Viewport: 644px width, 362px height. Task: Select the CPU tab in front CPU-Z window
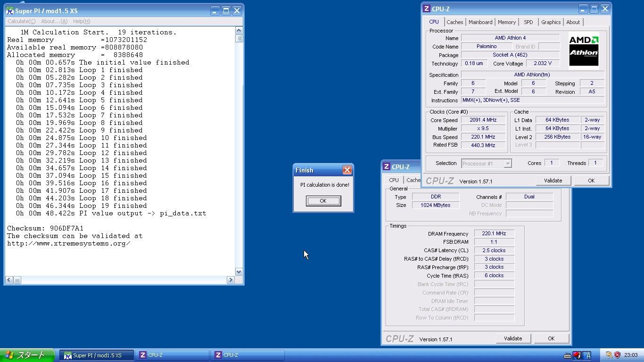pos(434,22)
